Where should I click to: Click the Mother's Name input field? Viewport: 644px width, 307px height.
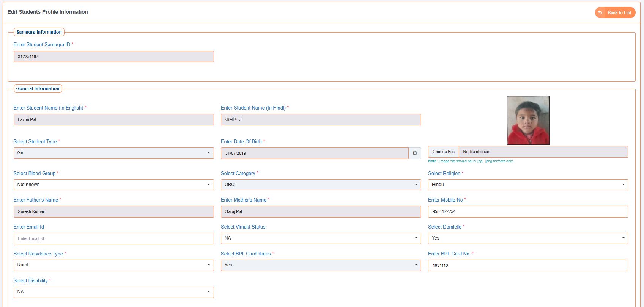coord(321,211)
